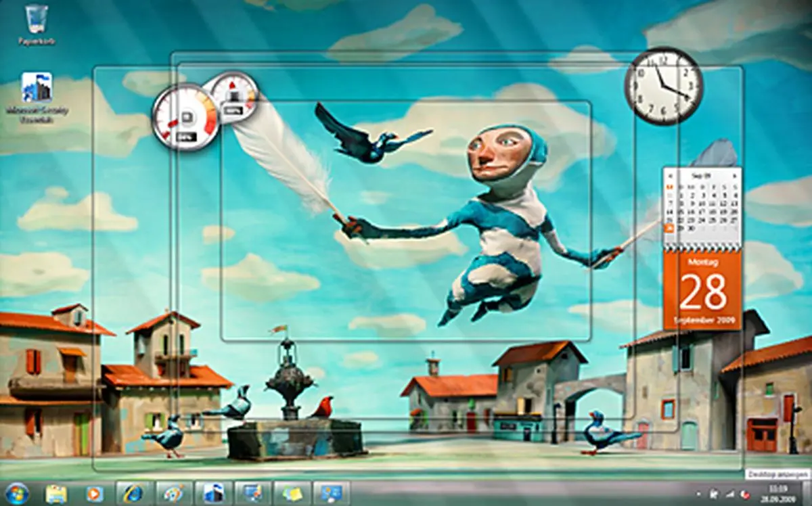This screenshot has width=812, height=506.
Task: Expand hidden system tray icons arrow
Action: pyautogui.click(x=698, y=493)
